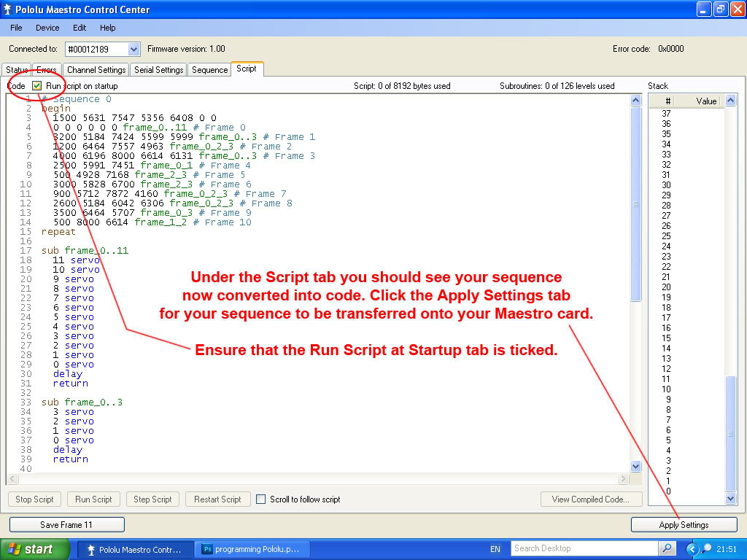Click the 'repeat' line in code

point(58,232)
